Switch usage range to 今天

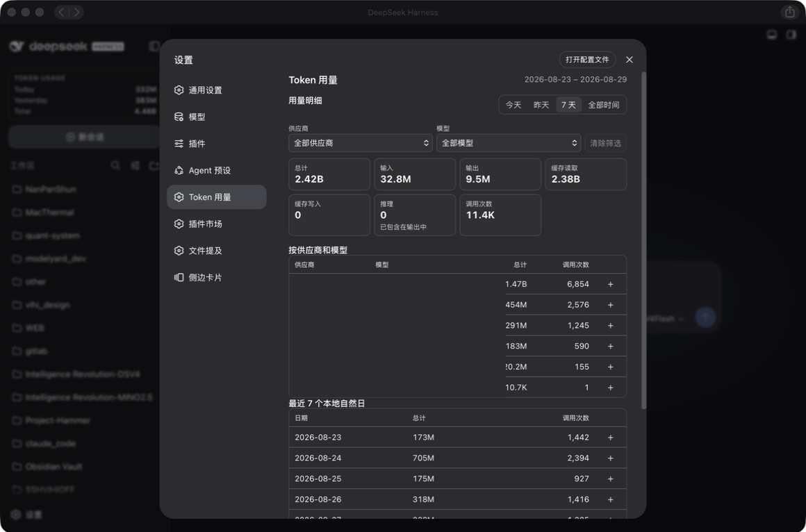513,105
